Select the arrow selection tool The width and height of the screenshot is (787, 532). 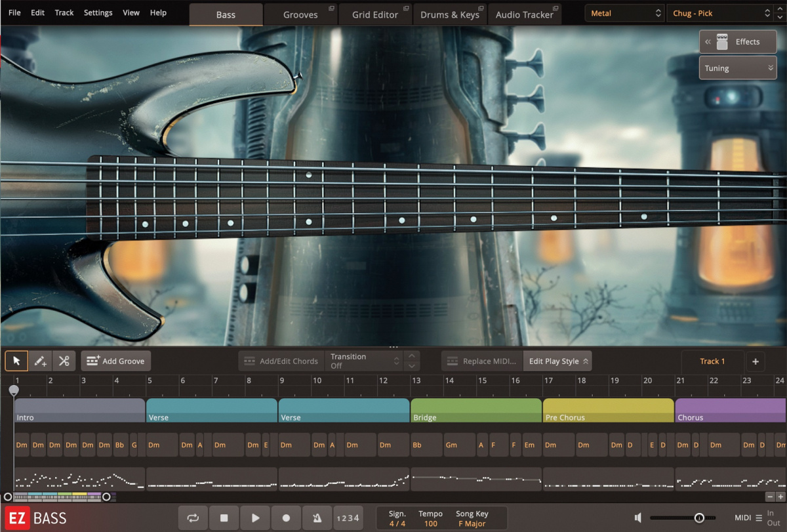coord(16,360)
